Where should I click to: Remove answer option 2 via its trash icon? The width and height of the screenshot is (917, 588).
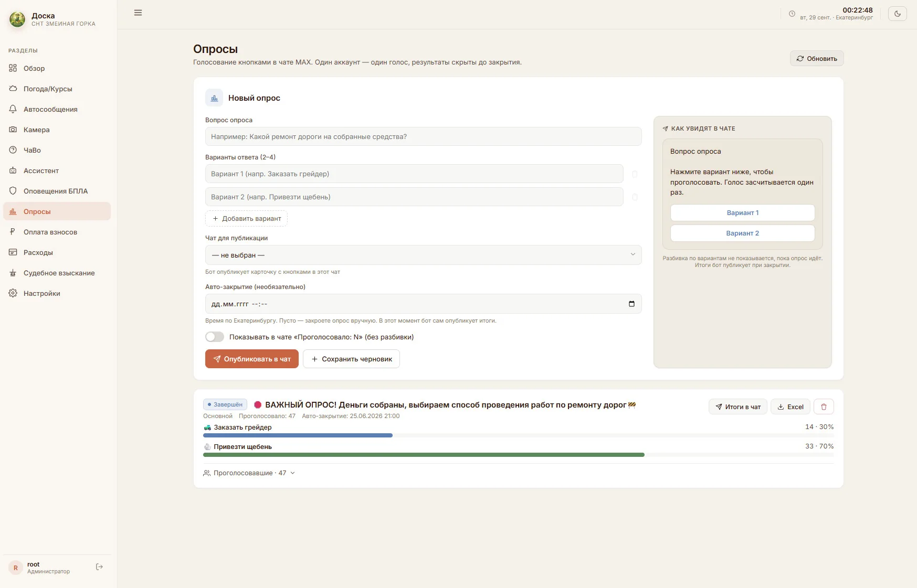[635, 197]
